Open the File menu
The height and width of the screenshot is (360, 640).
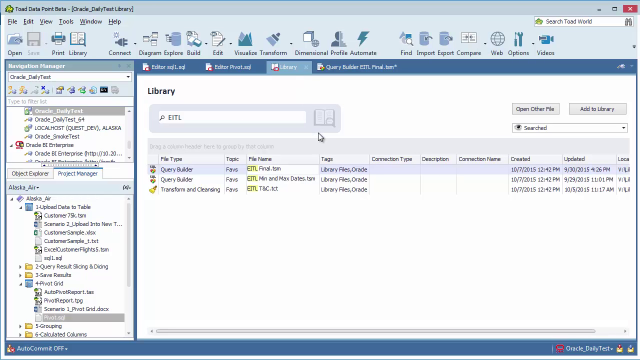(x=12, y=22)
